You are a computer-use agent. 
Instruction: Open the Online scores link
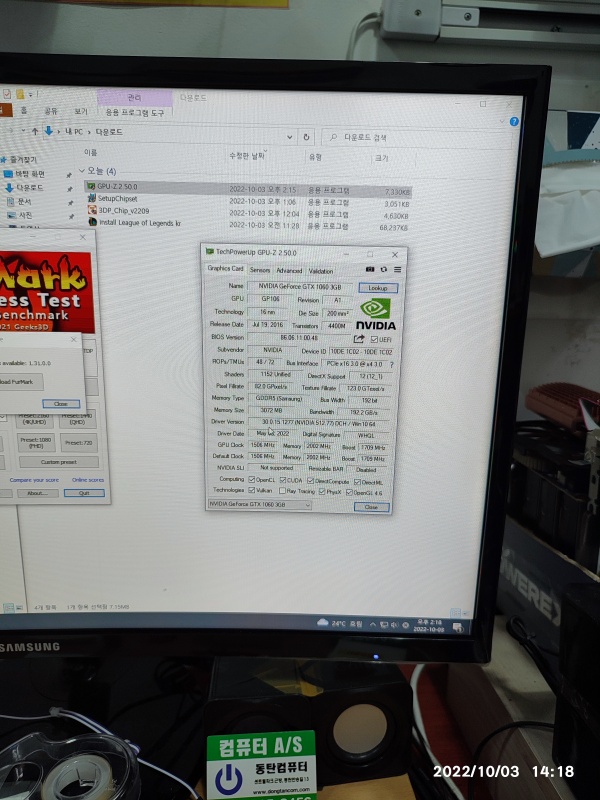pos(88,480)
